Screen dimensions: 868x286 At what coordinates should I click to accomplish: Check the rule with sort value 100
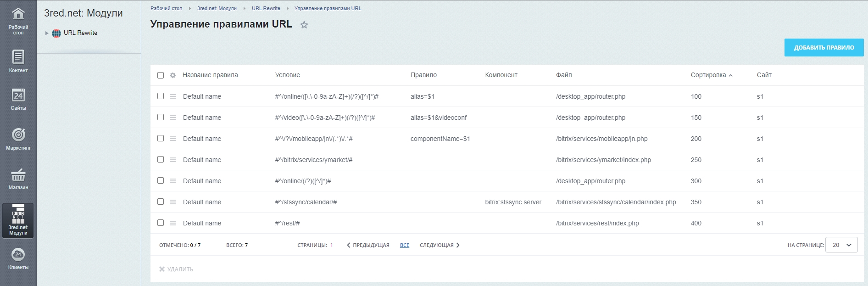161,96
